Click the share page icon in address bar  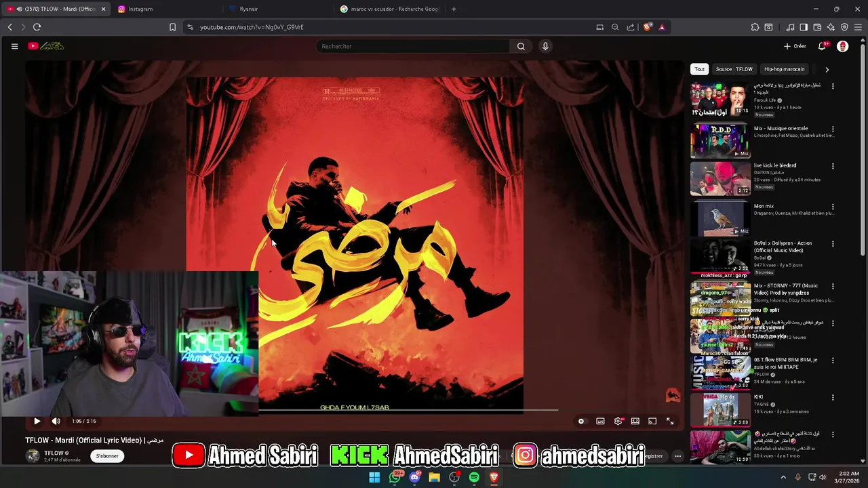631,27
